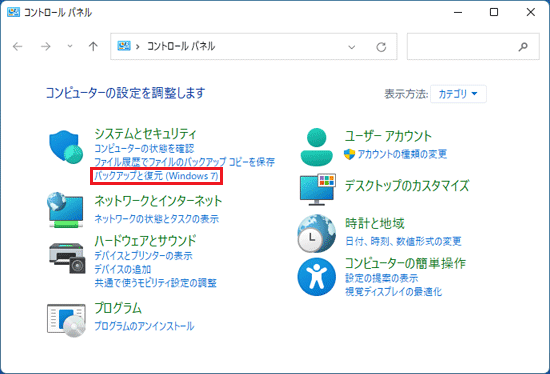Click the Refresh icon in address bar
Screen dimensions: 550x374
pos(381,47)
